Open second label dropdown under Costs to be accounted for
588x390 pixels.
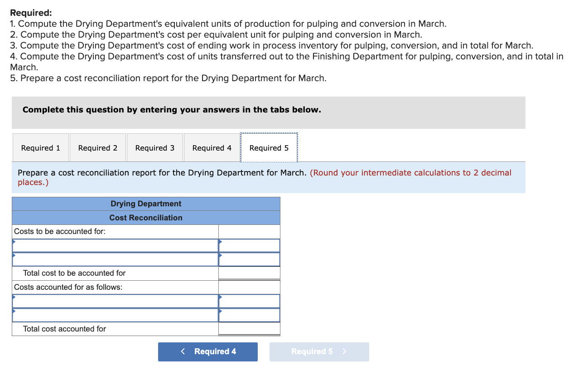116,259
